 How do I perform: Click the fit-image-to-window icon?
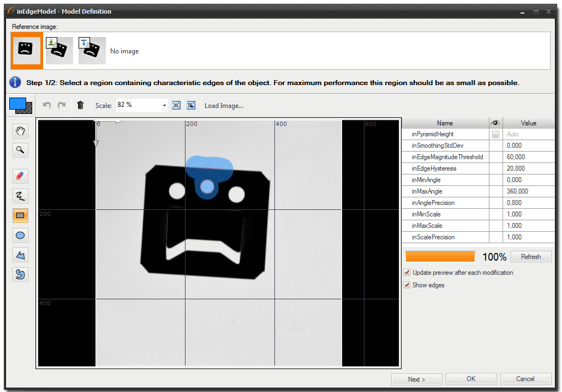tap(176, 105)
